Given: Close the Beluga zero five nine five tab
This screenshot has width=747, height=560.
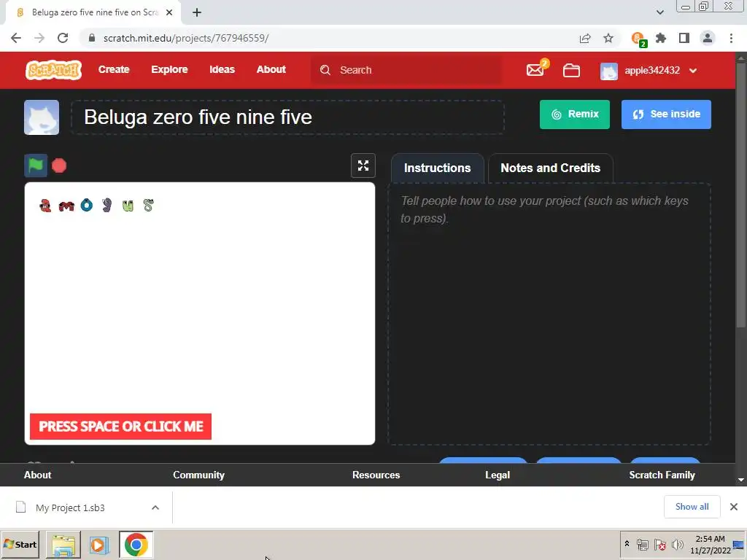Looking at the screenshot, I should pos(169,13).
